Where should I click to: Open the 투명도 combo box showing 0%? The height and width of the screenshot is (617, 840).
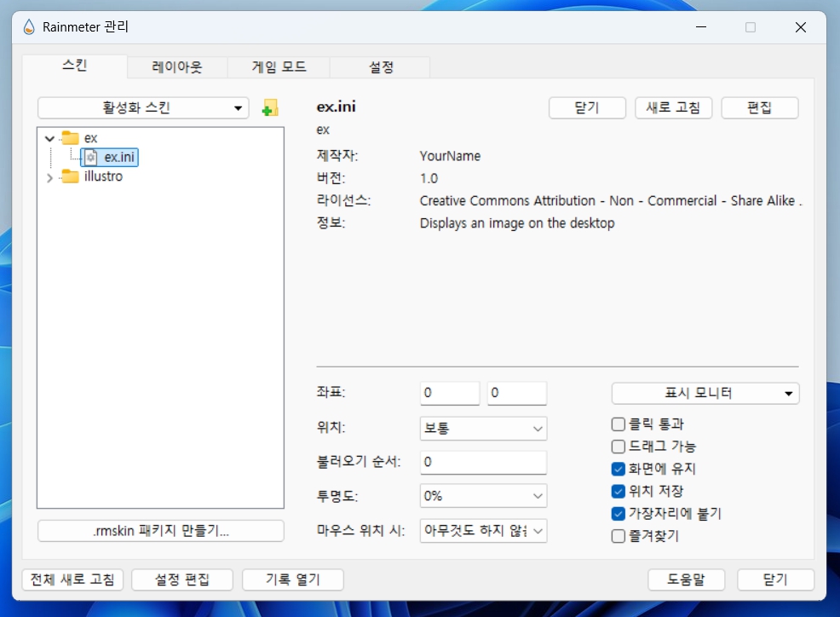point(483,496)
